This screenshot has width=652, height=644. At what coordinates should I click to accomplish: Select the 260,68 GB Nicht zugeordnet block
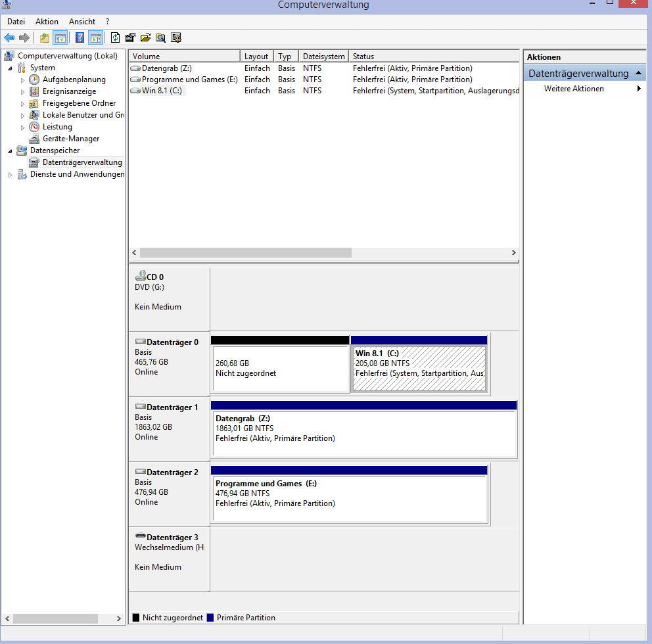(280, 364)
